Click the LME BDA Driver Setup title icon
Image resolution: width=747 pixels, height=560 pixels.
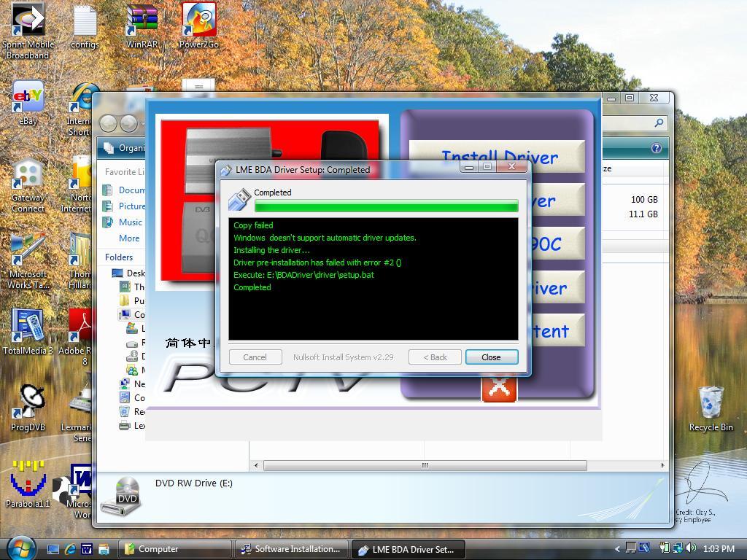coord(226,170)
